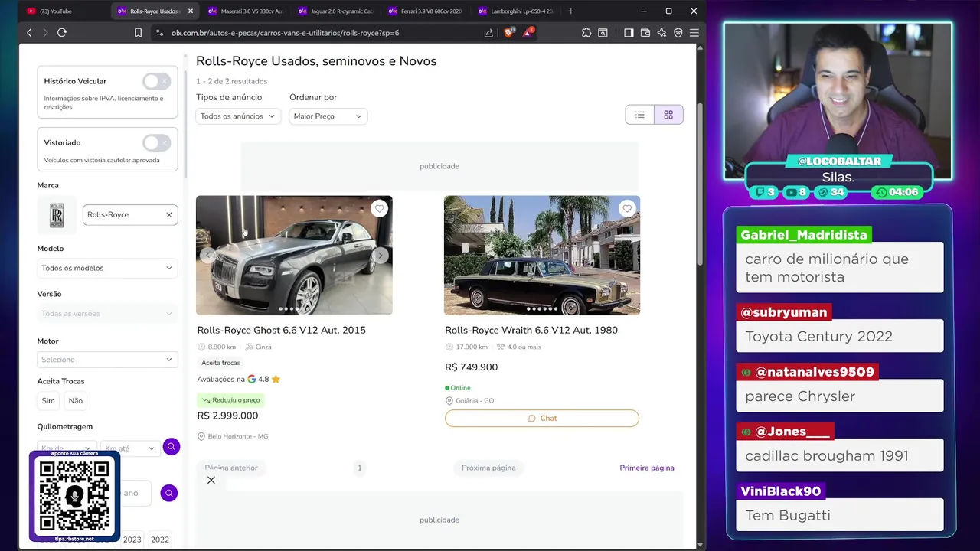Click the Rolls-Royce brand logo tile

tap(57, 215)
